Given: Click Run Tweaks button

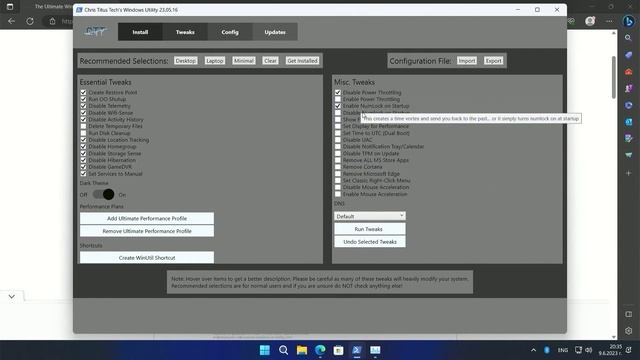Looking at the screenshot, I should pyautogui.click(x=370, y=229).
